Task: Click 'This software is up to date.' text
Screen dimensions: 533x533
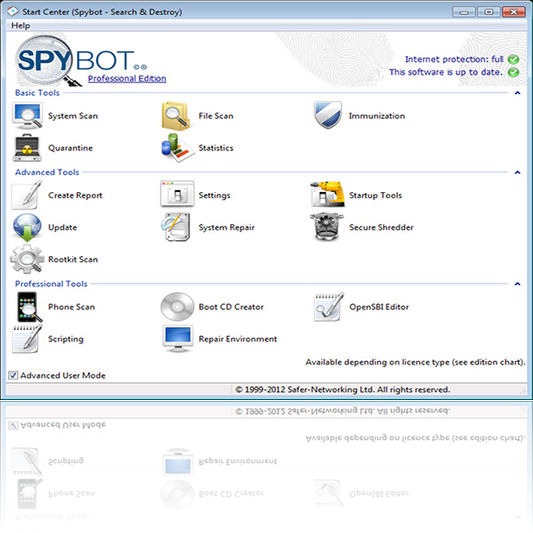Action: pyautogui.click(x=446, y=72)
